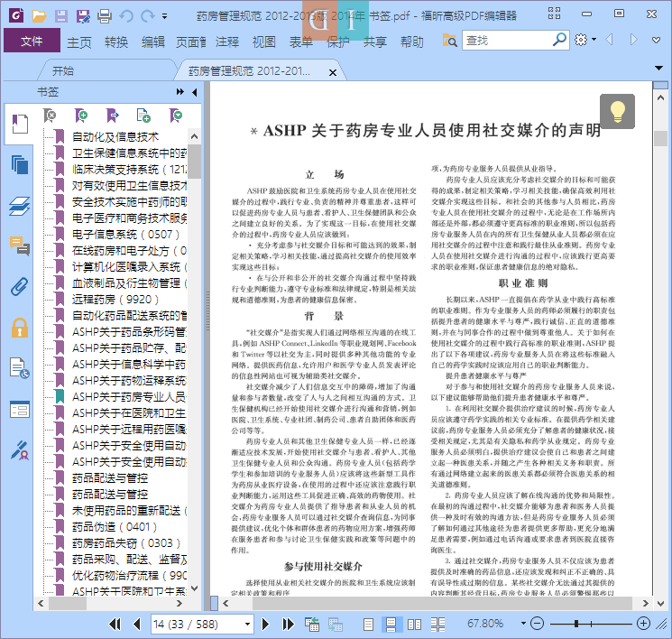Select highlighted bookmark ASHP关于药房专业人员
The width and height of the screenshot is (672, 639).
(x=129, y=397)
